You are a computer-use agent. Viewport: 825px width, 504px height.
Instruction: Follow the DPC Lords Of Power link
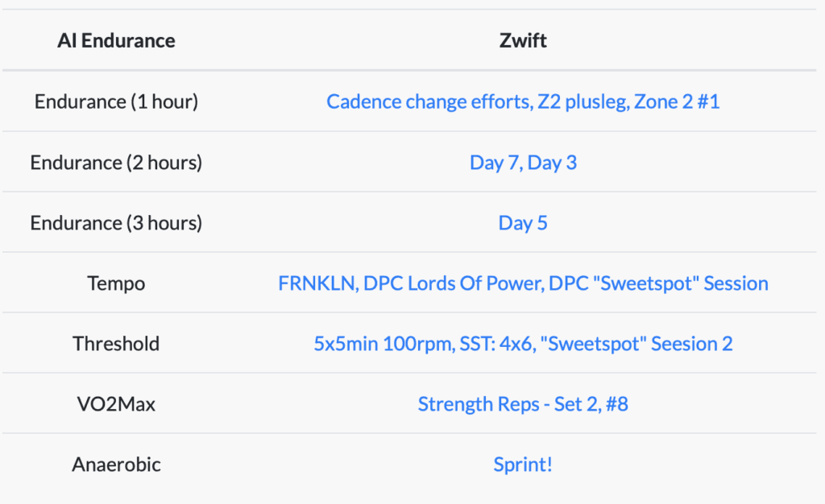pyautogui.click(x=453, y=283)
